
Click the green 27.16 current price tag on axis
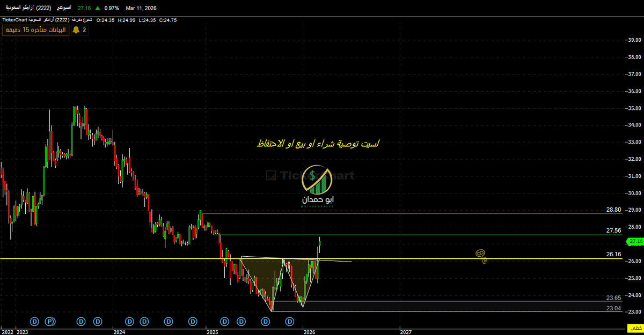point(635,241)
